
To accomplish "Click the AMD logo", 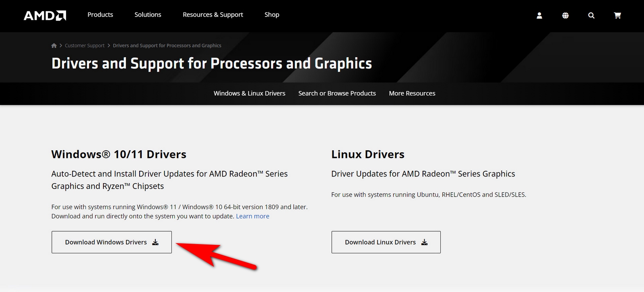I will [x=44, y=15].
